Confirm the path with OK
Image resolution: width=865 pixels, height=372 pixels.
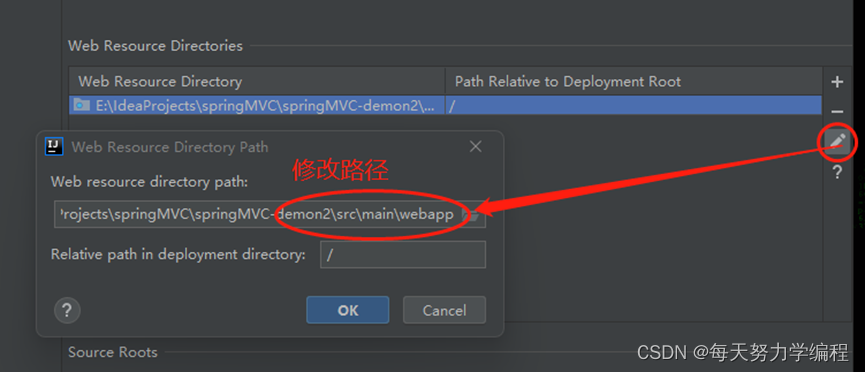tap(348, 310)
